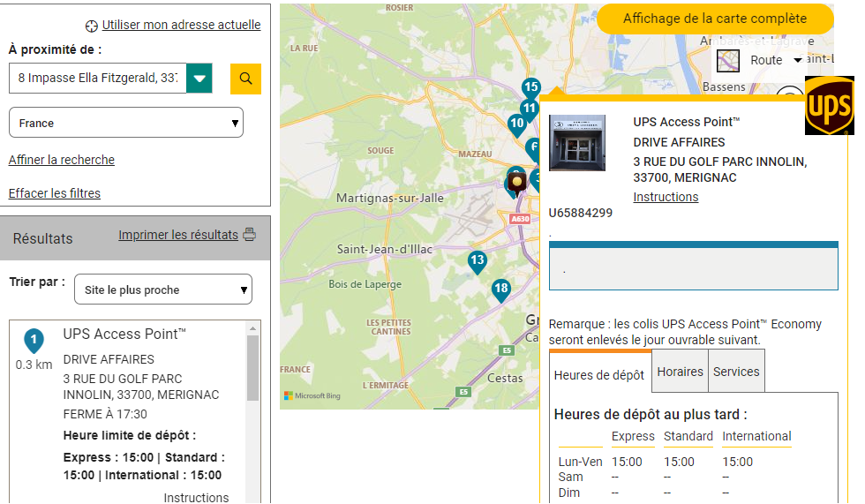This screenshot has height=504, width=865.
Task: Switch to the Services tab
Action: coord(736,372)
